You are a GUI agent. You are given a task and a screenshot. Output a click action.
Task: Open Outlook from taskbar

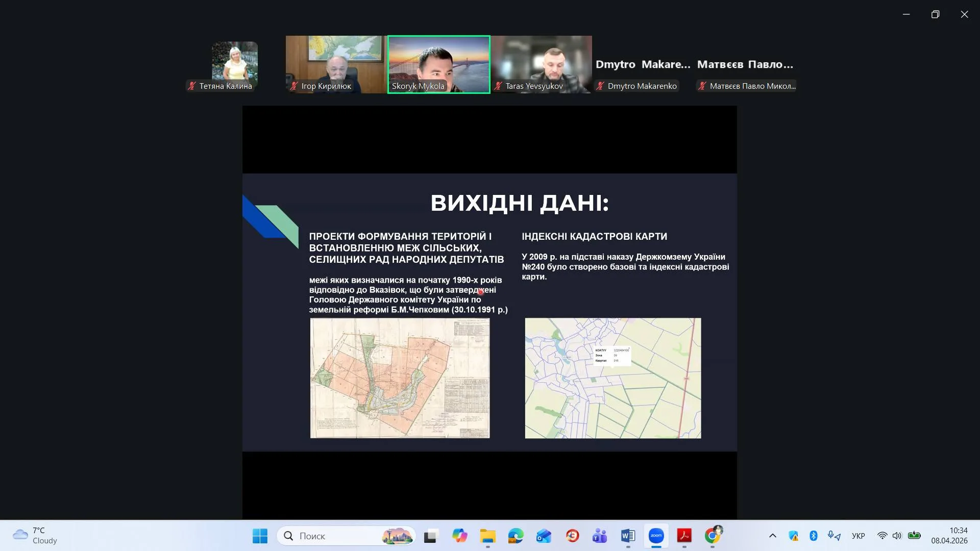(544, 536)
